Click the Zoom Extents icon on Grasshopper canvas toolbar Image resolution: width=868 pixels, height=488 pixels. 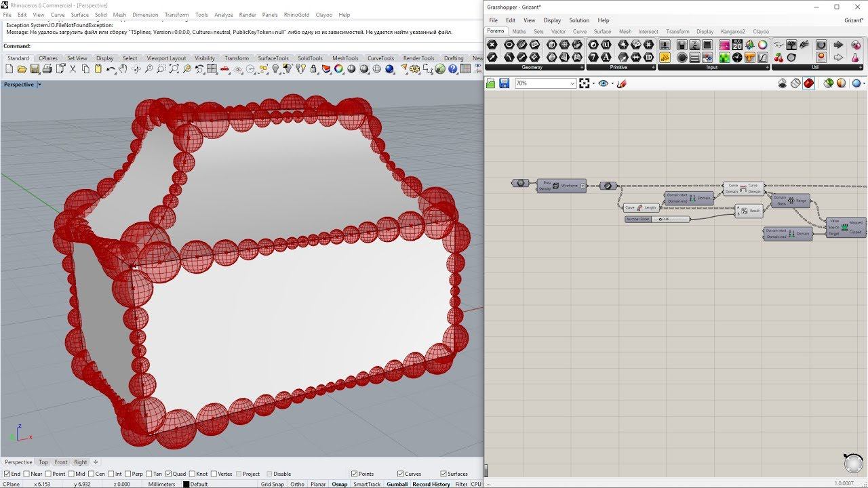coord(585,83)
